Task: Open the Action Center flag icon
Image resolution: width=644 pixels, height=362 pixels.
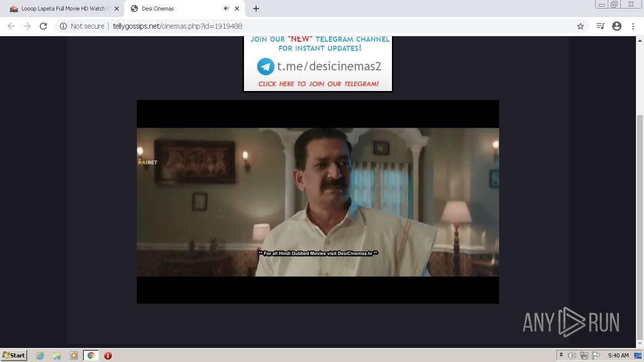Action: [596, 355]
